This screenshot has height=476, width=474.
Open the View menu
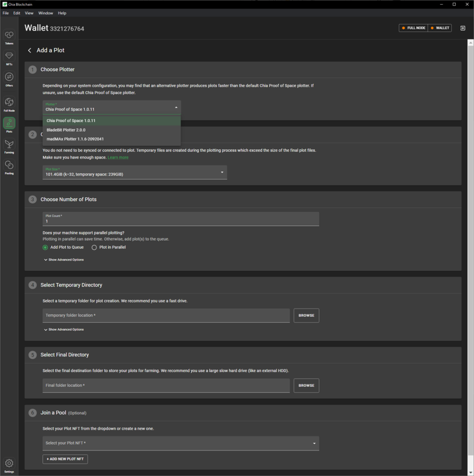[x=29, y=13]
